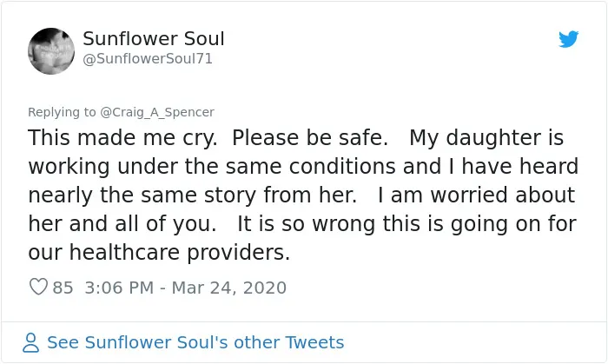Click the 'Replying to' label
Viewport: 608px width, 364px height.
point(62,112)
